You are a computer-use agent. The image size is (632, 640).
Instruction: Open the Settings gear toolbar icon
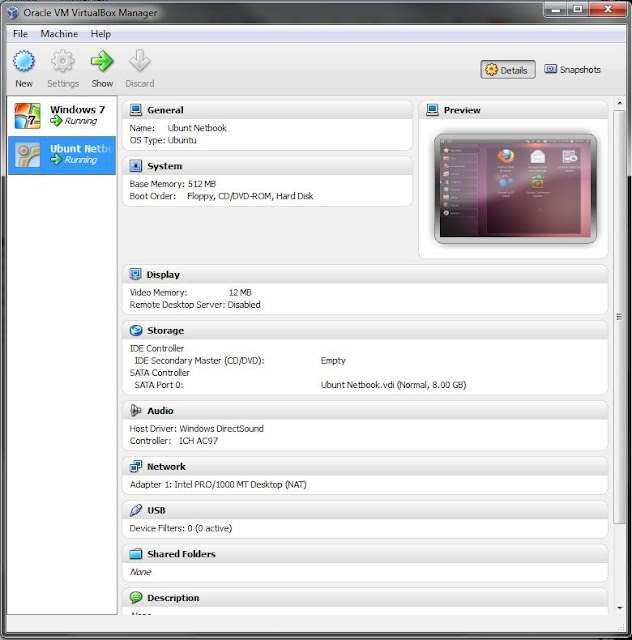coord(62,62)
